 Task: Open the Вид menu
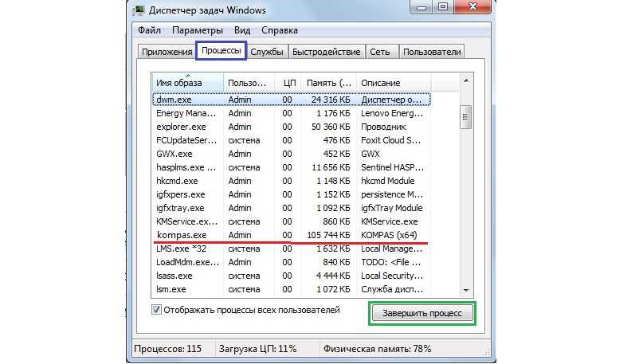click(x=242, y=30)
